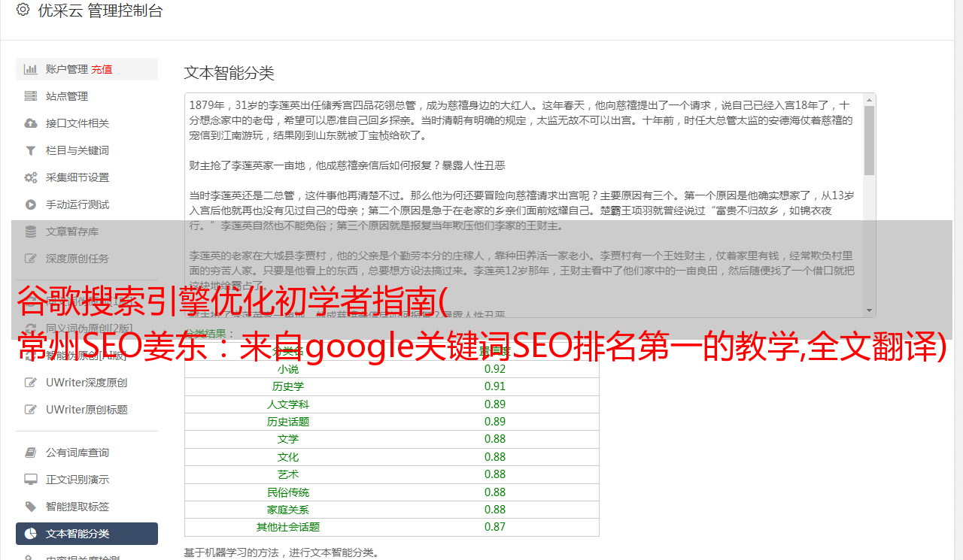
Task: Open the red 充值 recharge link
Action: 102,69
